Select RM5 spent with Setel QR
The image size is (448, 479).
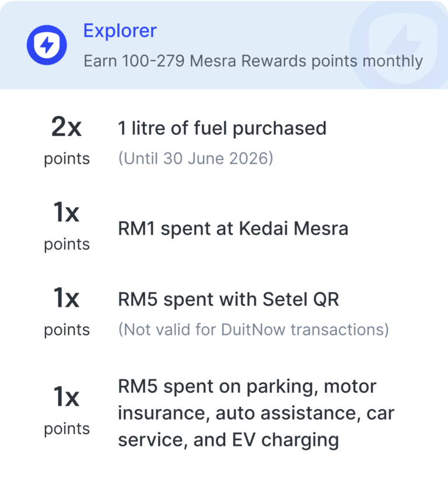click(229, 299)
